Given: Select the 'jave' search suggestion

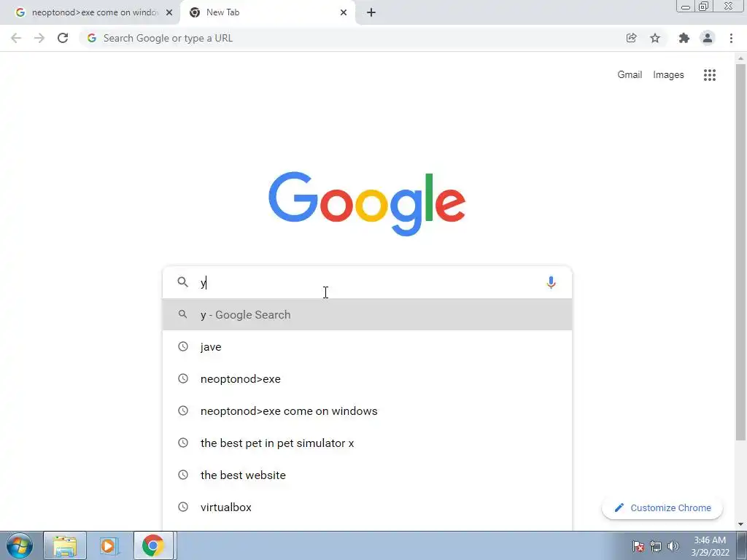Looking at the screenshot, I should 368,346.
